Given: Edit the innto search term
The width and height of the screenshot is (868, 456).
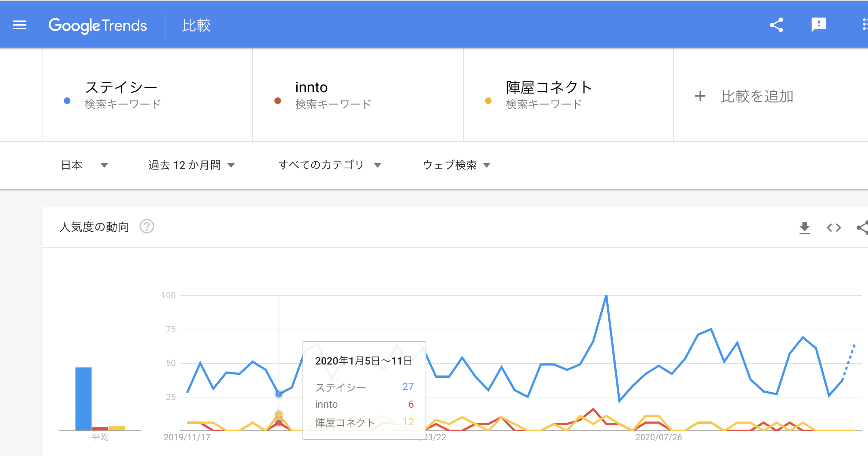Looking at the screenshot, I should (311, 87).
